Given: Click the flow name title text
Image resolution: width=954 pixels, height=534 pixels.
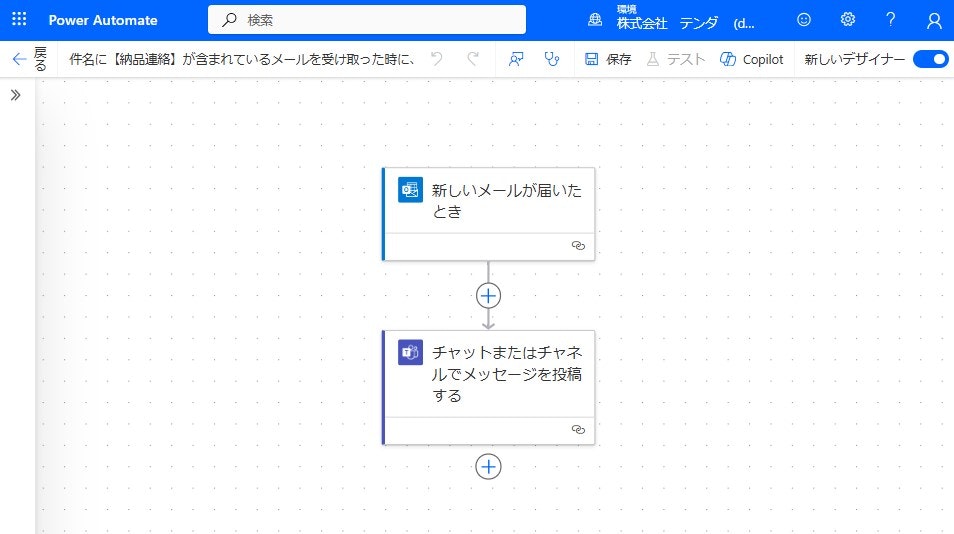Looking at the screenshot, I should (242, 59).
